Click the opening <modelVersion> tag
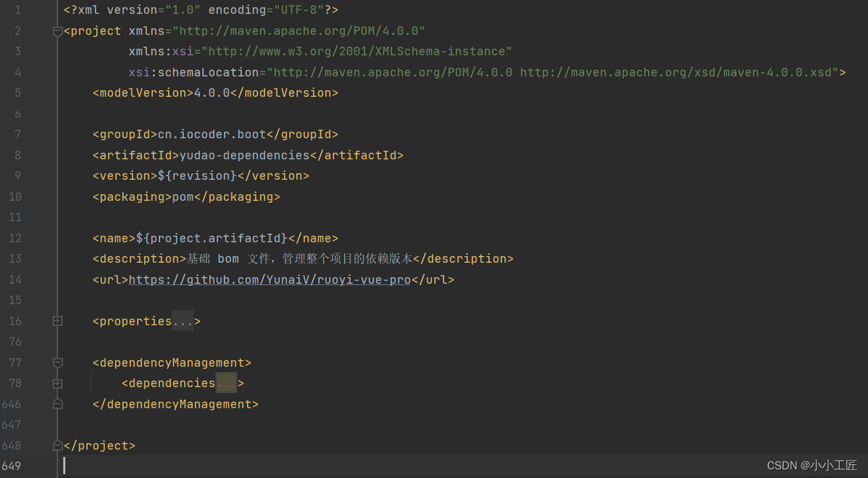 [143, 93]
